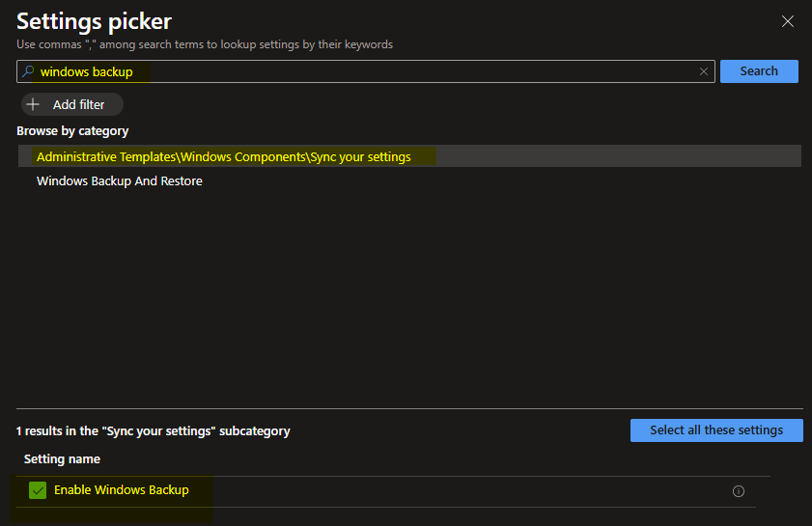Click Select all these settings button
This screenshot has height=526, width=812.
[715, 430]
